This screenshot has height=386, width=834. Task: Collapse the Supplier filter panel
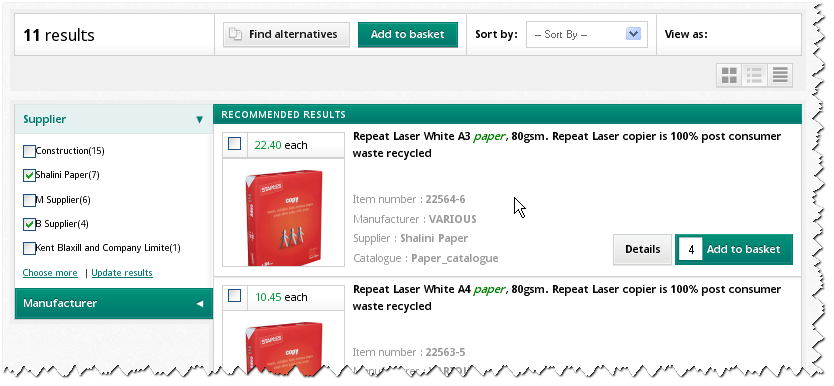tap(114, 119)
